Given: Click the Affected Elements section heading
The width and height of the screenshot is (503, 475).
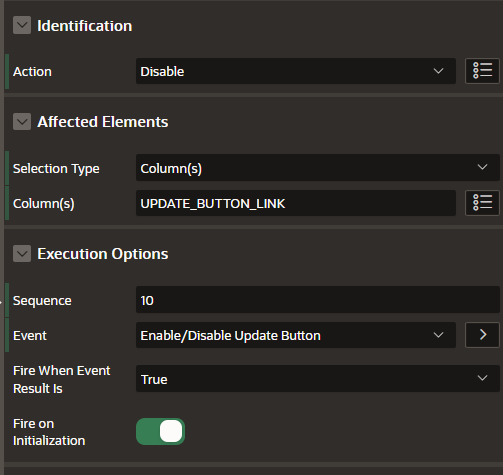Looking at the screenshot, I should click(103, 122).
